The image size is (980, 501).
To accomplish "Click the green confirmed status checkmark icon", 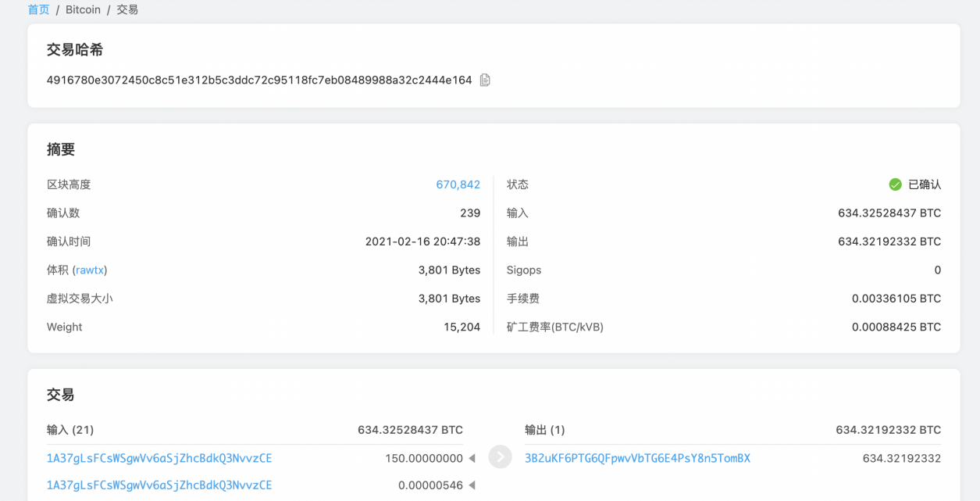I will point(895,184).
